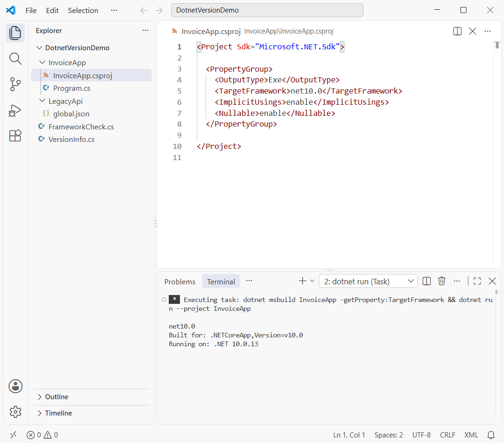Open the Search view
This screenshot has width=504, height=443.
pyautogui.click(x=15, y=59)
